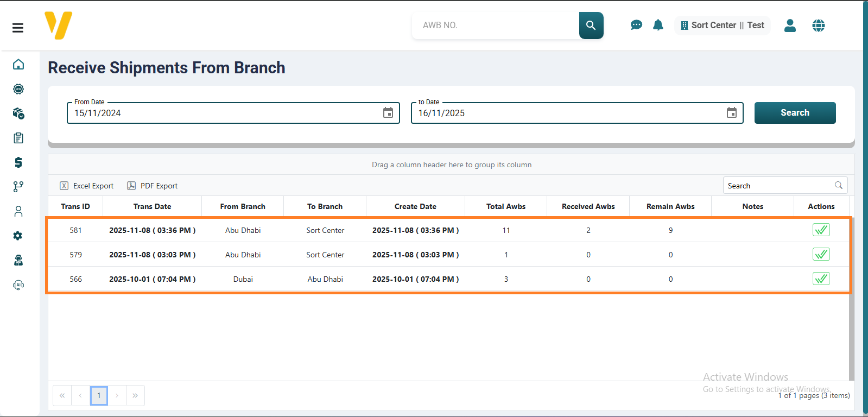Open the From Date calendar picker
Viewport: 868px width, 417px height.
coord(388,113)
